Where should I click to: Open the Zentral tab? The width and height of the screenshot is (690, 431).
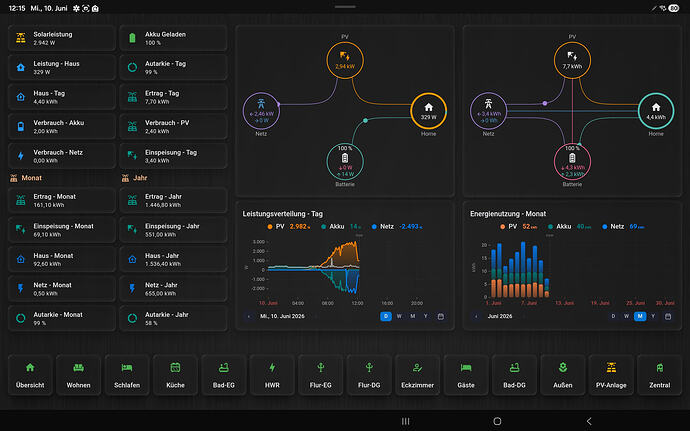660,375
